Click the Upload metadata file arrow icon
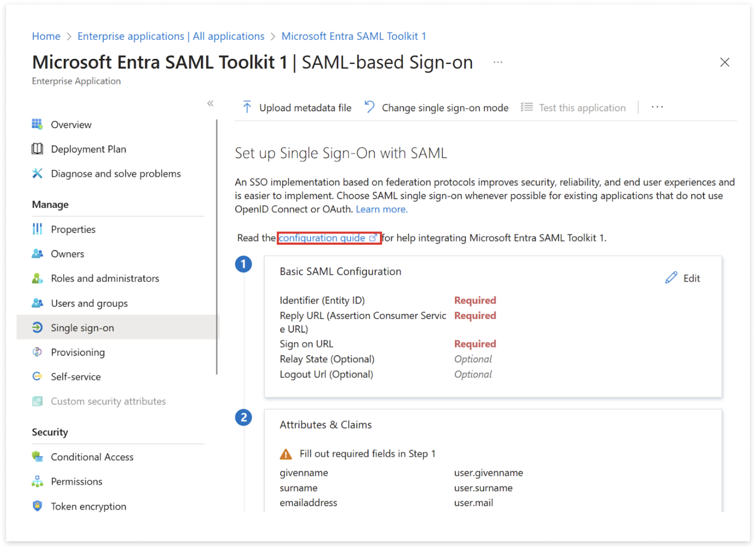This screenshot has height=549, width=756. click(x=246, y=107)
